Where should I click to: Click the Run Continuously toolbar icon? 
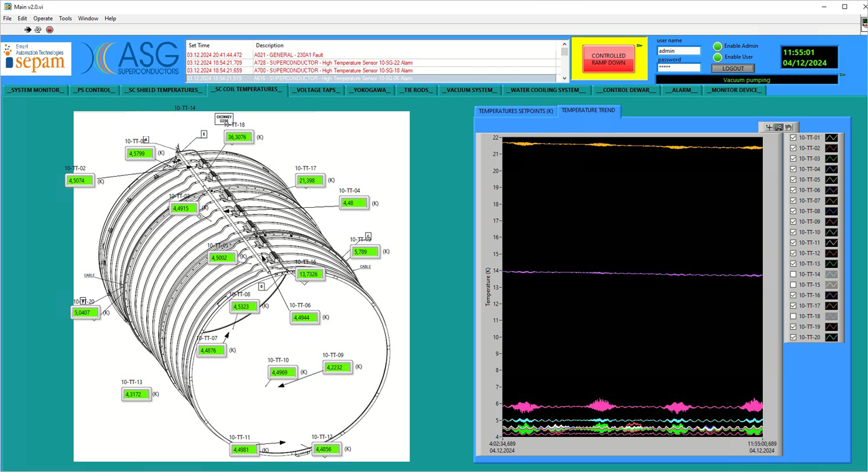coord(38,29)
